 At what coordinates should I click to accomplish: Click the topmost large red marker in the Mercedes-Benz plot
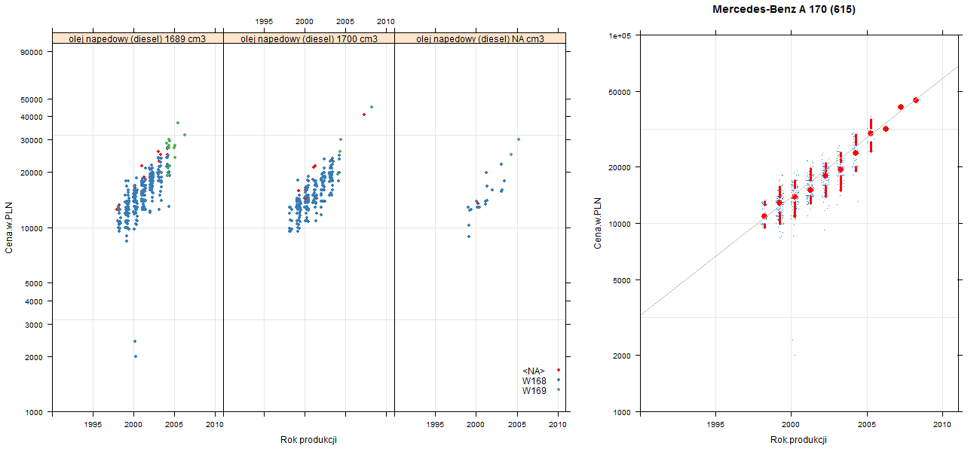pos(916,100)
